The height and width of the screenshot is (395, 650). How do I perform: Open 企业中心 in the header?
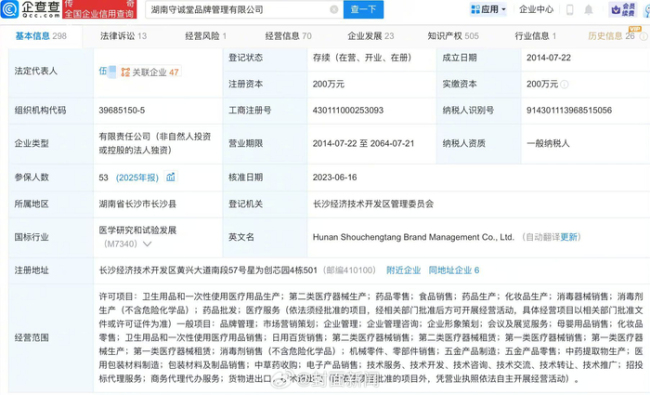[x=536, y=10]
